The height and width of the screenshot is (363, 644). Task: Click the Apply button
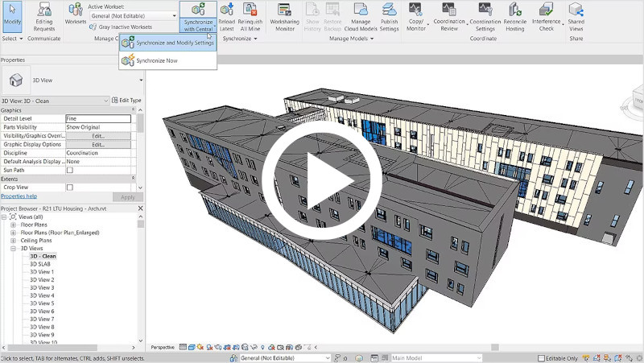tap(128, 197)
